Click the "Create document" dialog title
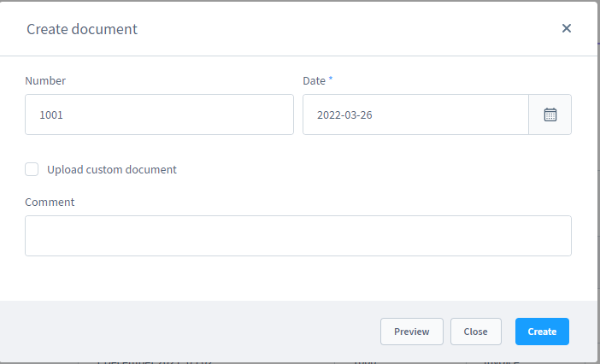600x364 pixels. [x=82, y=29]
